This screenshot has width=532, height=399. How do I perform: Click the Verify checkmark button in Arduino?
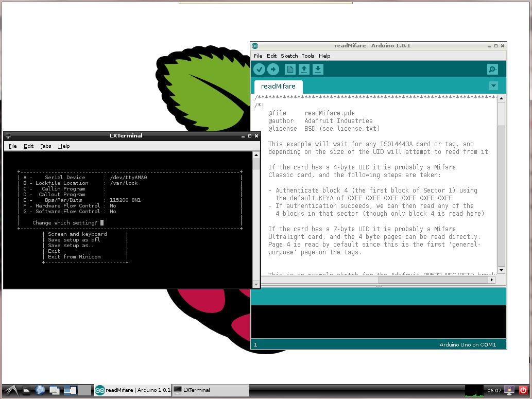[x=259, y=69]
